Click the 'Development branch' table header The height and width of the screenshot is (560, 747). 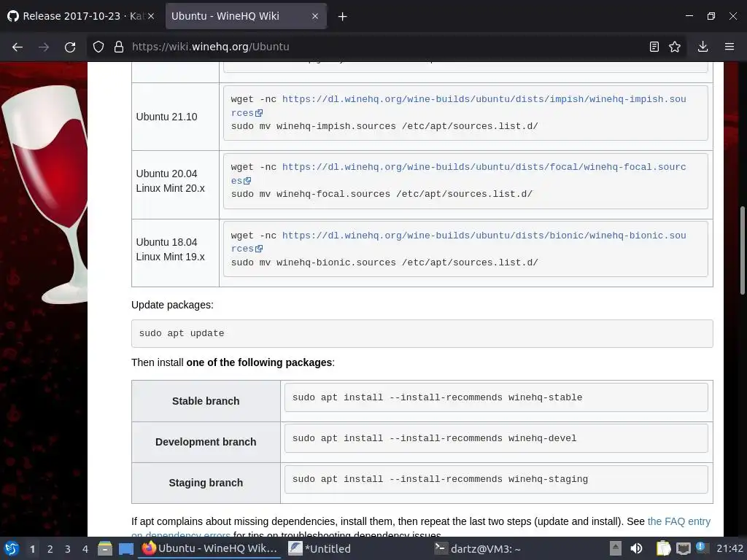point(206,442)
